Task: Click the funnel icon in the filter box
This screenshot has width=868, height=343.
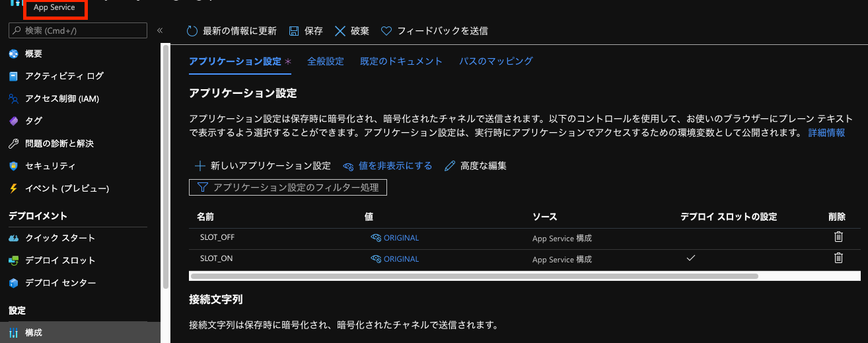Action: (x=201, y=188)
